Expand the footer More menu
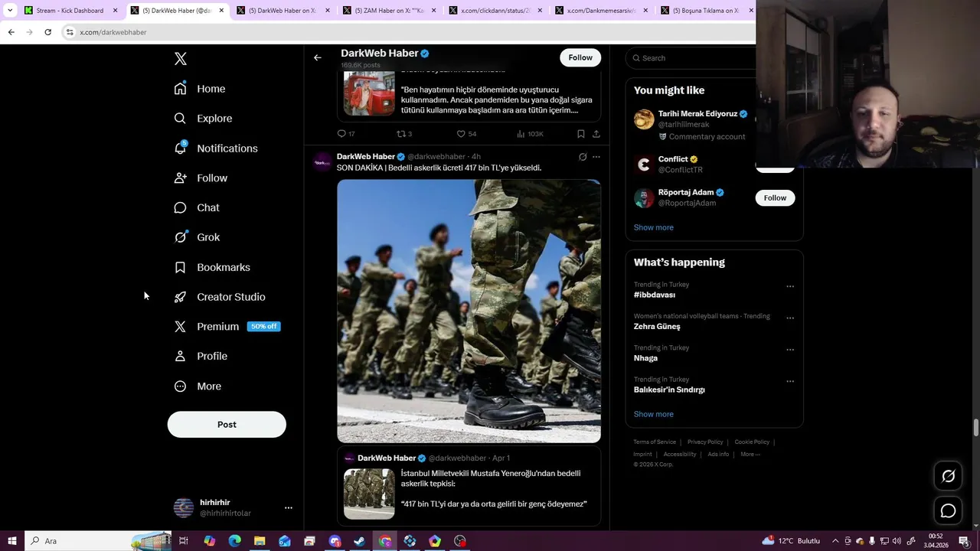The image size is (980, 551). click(750, 454)
